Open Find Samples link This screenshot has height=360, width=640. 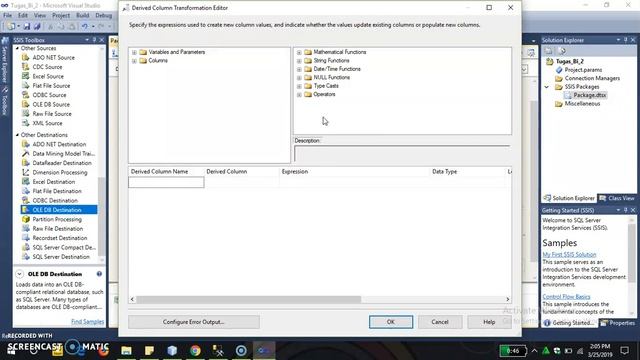(87, 322)
